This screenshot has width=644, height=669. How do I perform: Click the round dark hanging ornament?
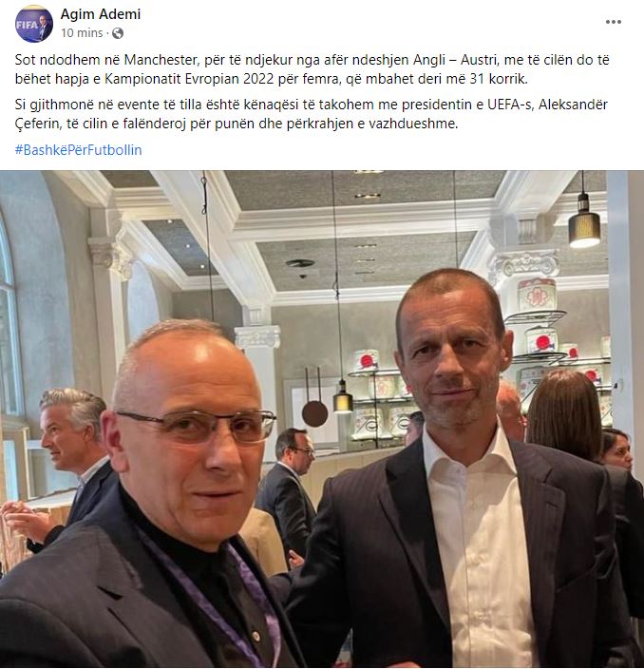pos(314,413)
